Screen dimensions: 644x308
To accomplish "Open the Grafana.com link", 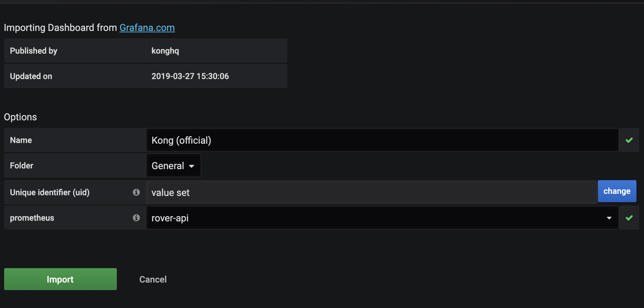I will click(147, 27).
